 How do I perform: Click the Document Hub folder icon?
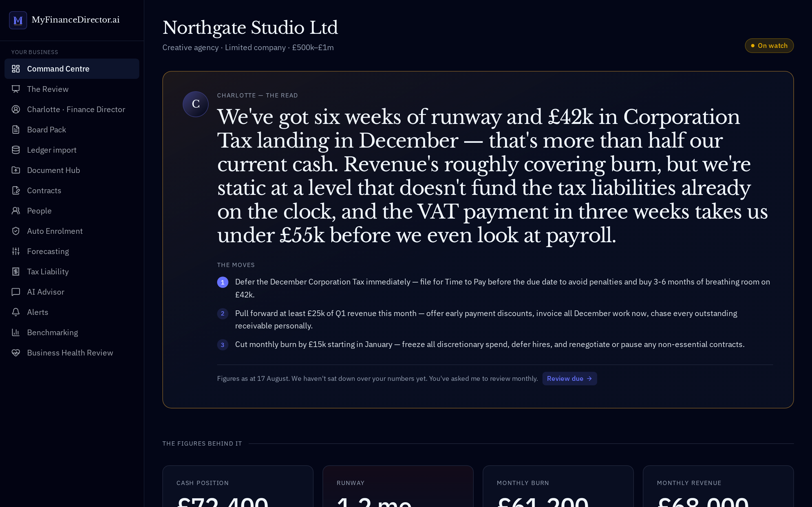(x=16, y=170)
